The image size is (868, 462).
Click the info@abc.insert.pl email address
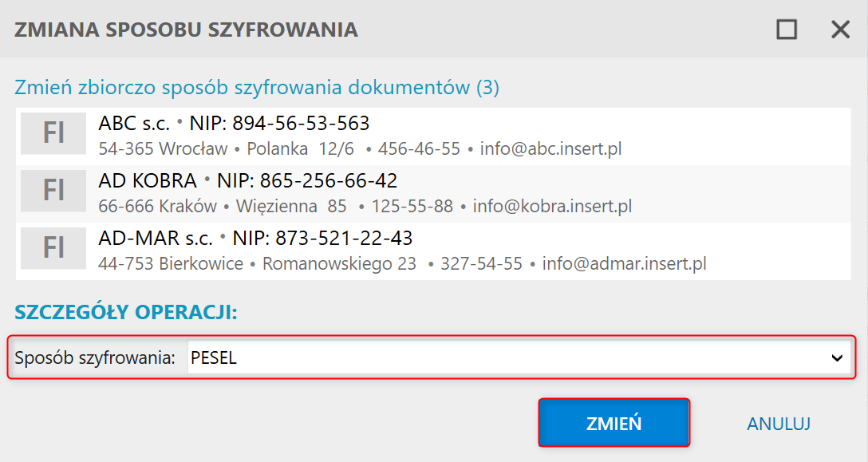click(550, 148)
